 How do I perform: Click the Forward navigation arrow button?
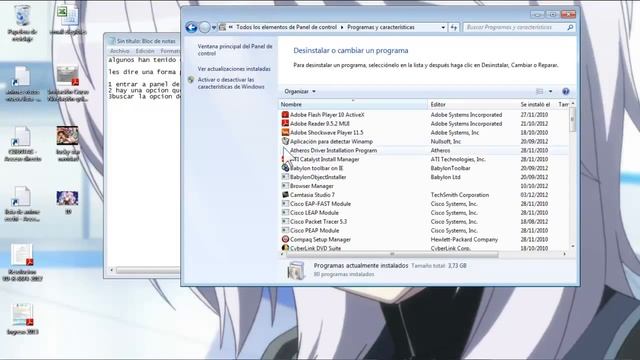click(204, 27)
